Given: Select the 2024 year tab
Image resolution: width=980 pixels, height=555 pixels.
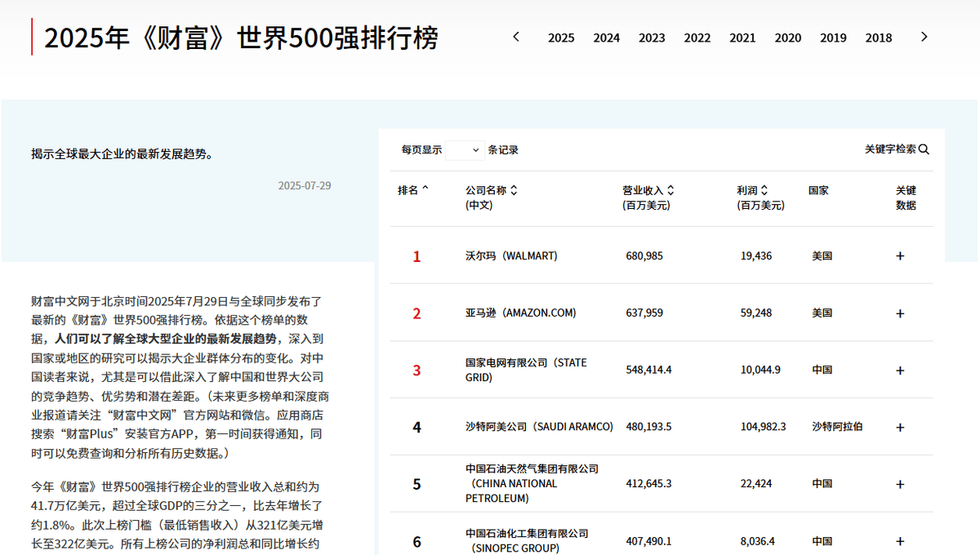Looking at the screenshot, I should (x=606, y=38).
